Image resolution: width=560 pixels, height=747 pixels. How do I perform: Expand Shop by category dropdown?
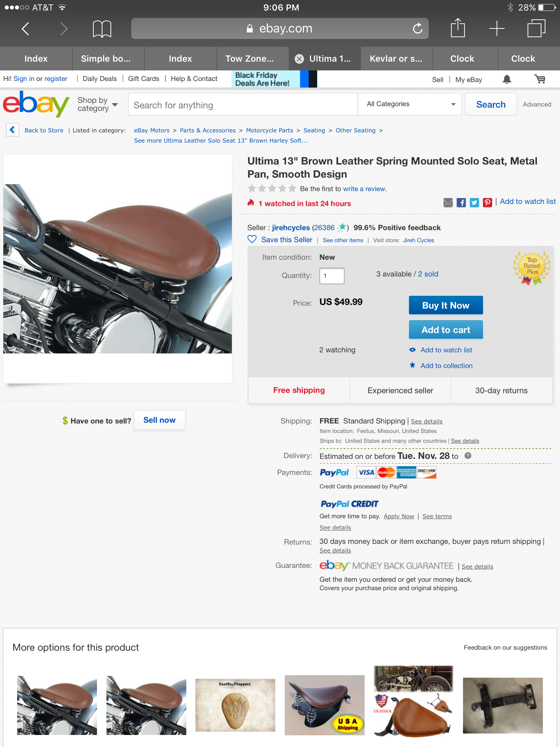pyautogui.click(x=97, y=104)
